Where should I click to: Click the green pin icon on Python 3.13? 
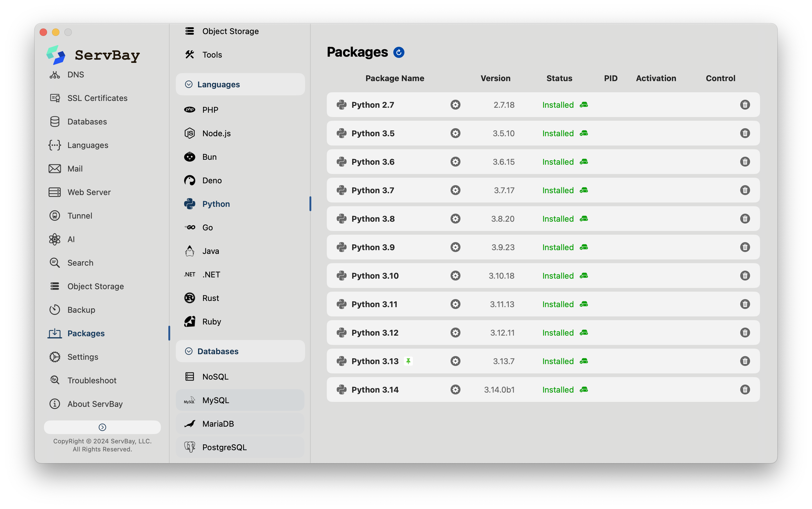pos(408,361)
